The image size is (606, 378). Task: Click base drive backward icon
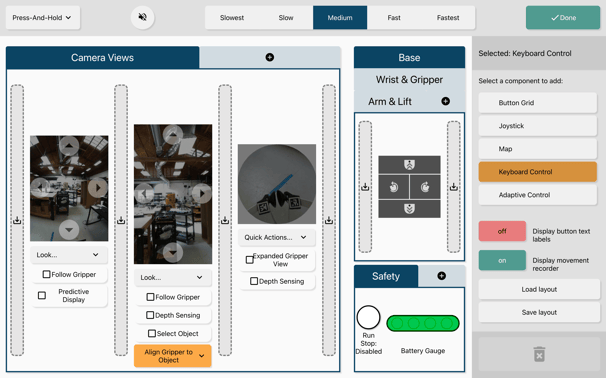click(x=409, y=209)
